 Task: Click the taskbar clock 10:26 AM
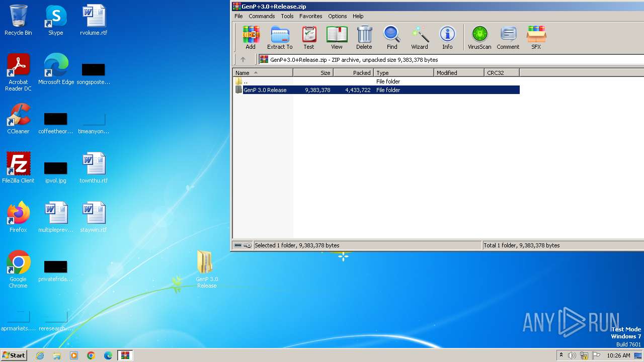pyautogui.click(x=618, y=355)
